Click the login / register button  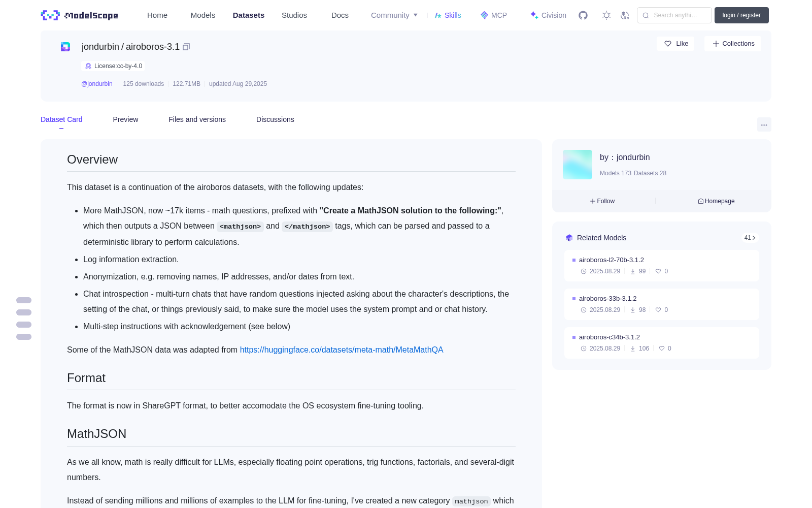click(741, 15)
